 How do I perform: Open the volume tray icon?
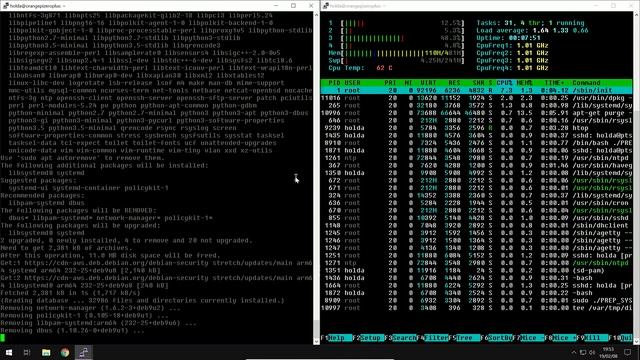tap(591, 352)
